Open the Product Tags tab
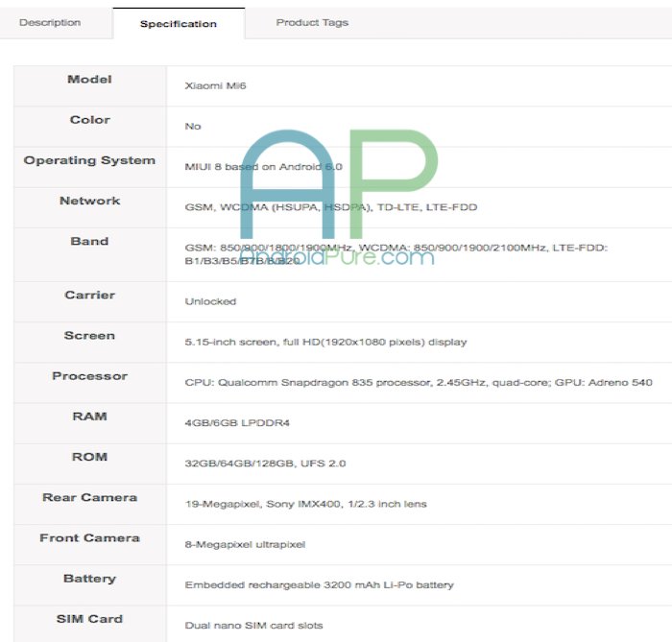This screenshot has height=642, width=672. pos(312,23)
